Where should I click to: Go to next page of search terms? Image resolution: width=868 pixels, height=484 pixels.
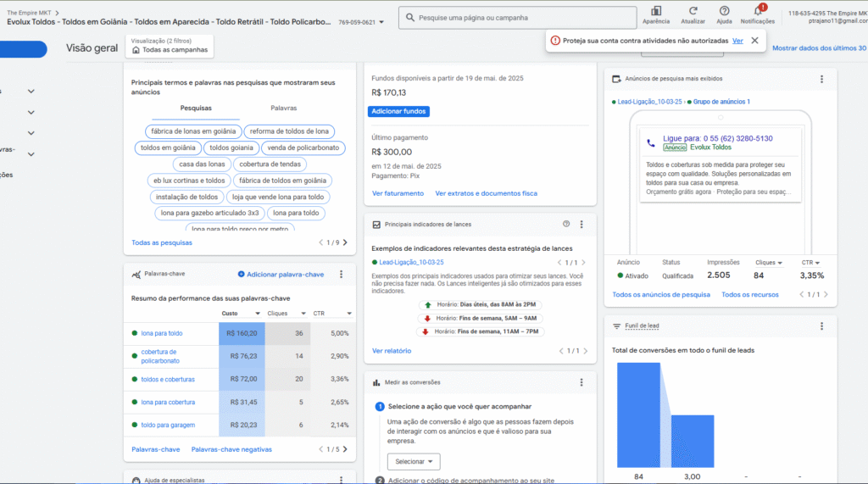point(345,243)
